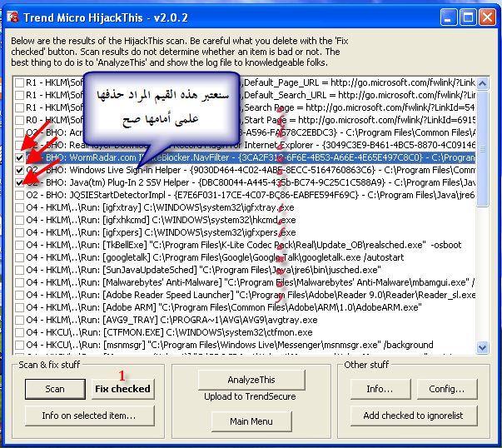The height and width of the screenshot is (448, 502).
Task: Open the Config... settings
Action: pyautogui.click(x=447, y=389)
